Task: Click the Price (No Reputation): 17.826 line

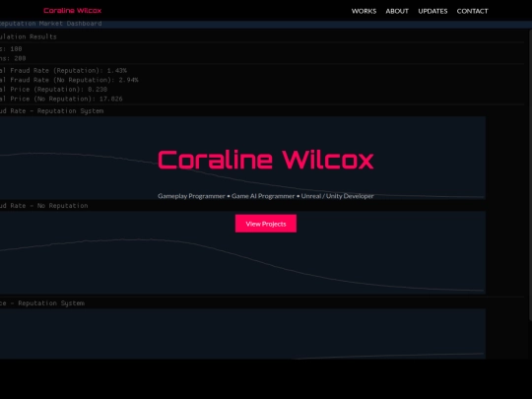Action: (61, 100)
